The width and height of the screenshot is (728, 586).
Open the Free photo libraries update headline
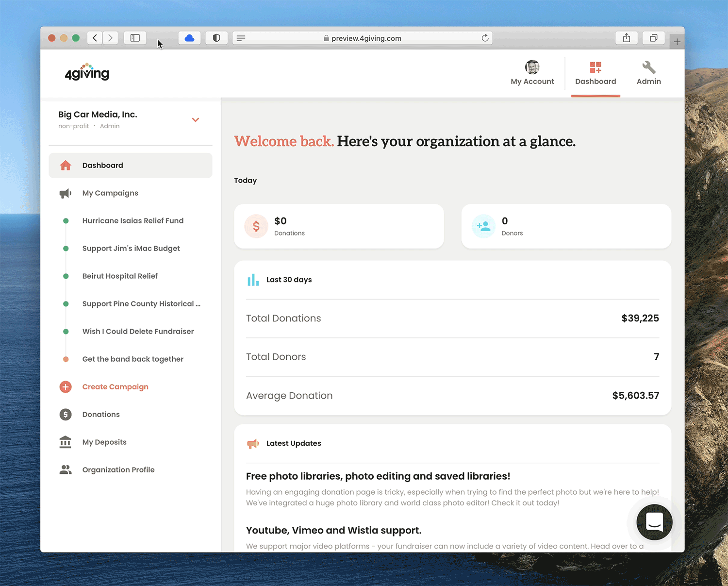pyautogui.click(x=378, y=476)
